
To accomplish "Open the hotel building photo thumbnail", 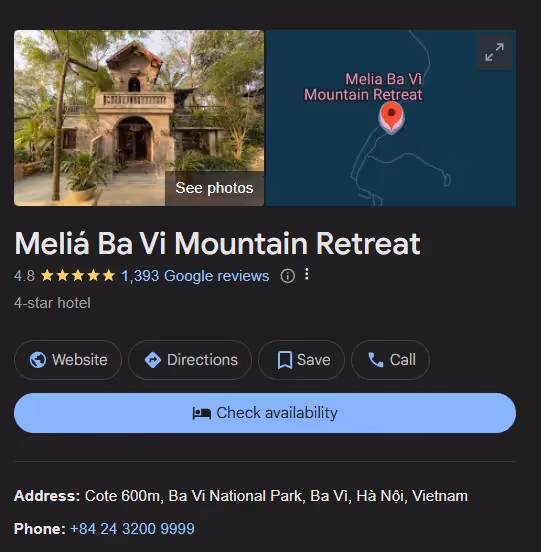I will (x=139, y=118).
